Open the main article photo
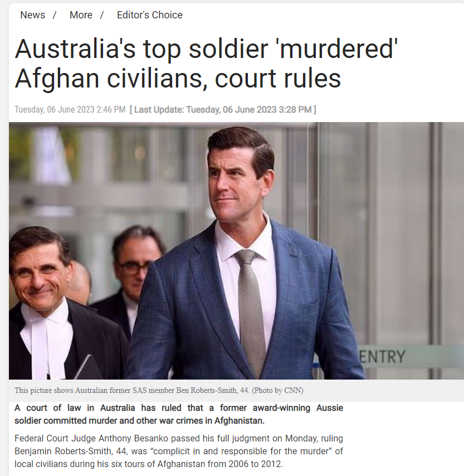Screen dimensions: 464x476 tap(236, 251)
